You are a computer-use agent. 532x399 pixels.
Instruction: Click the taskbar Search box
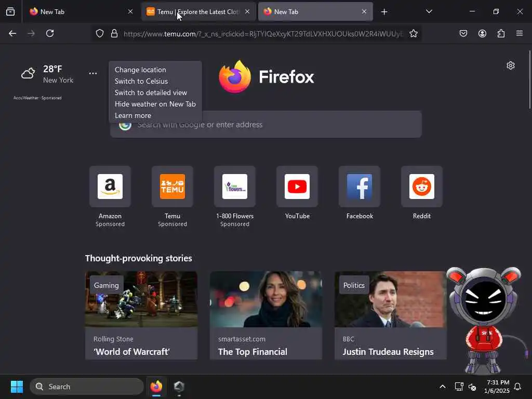[x=87, y=387]
